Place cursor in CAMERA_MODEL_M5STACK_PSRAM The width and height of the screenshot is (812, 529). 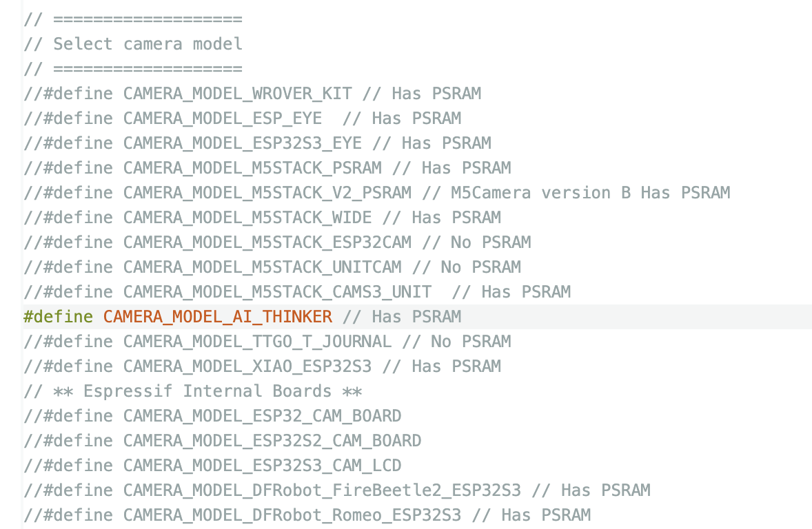(252, 168)
